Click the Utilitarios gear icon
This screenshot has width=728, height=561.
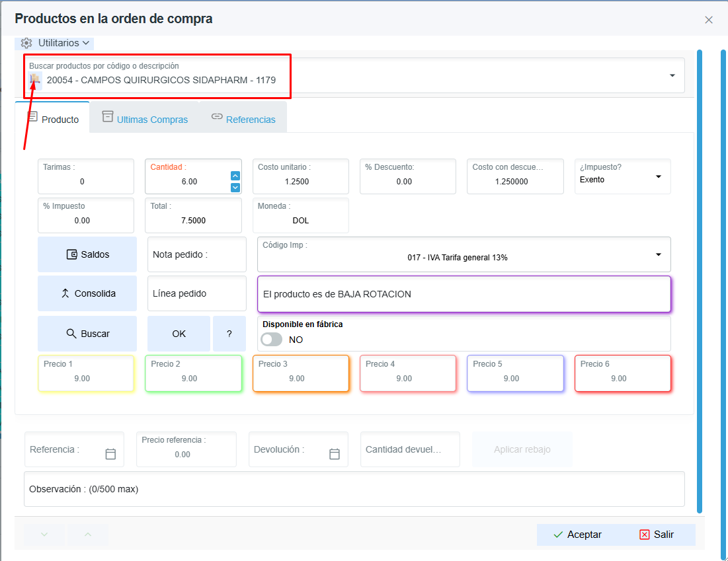tap(26, 43)
